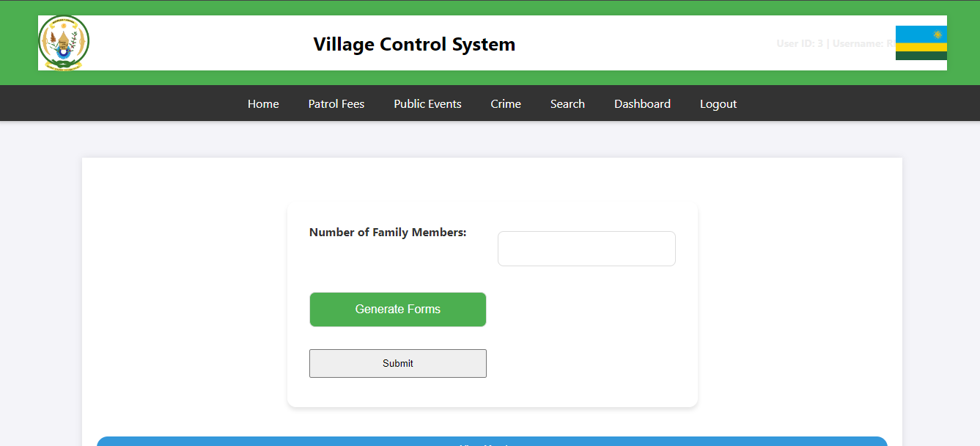Open the Dashboard
Screen dimensions: 980x446
(x=642, y=103)
